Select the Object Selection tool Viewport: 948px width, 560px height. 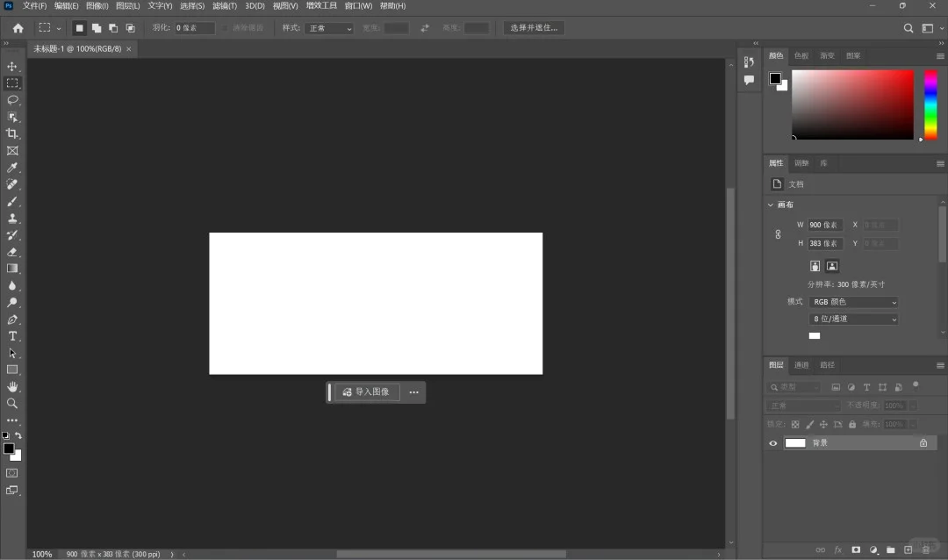[x=12, y=117]
